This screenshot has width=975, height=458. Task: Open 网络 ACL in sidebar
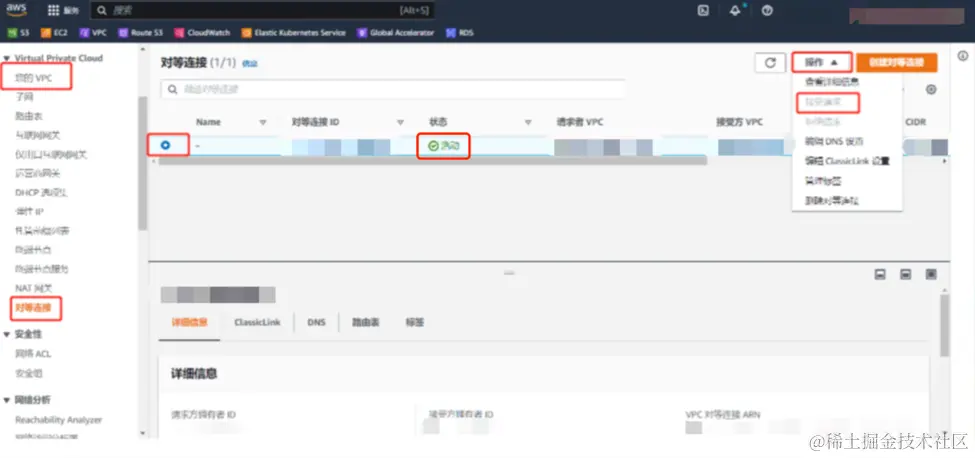click(x=33, y=354)
